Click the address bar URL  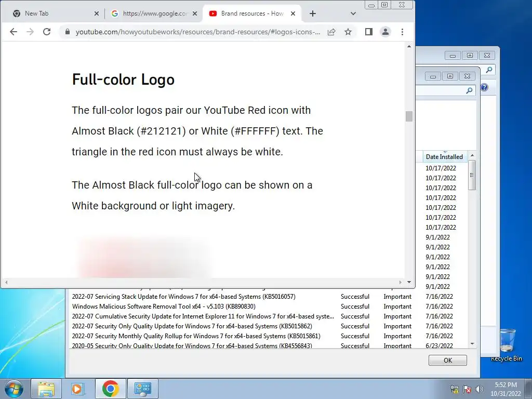click(x=198, y=32)
